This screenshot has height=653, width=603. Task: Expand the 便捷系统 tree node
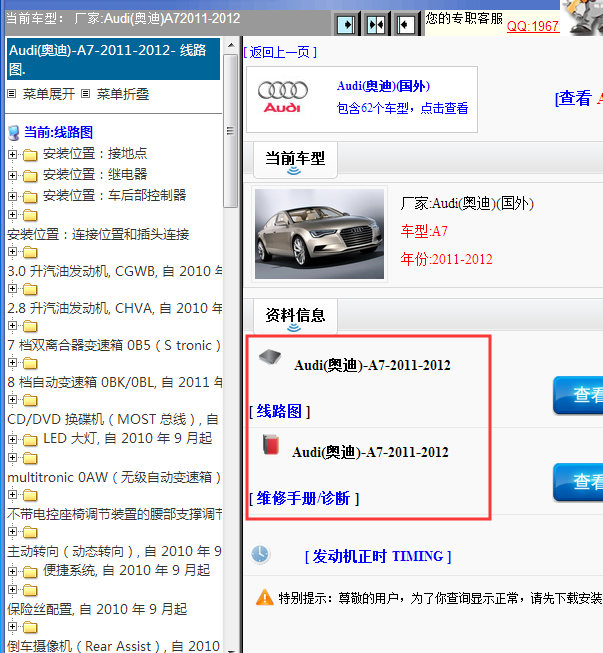point(12,571)
